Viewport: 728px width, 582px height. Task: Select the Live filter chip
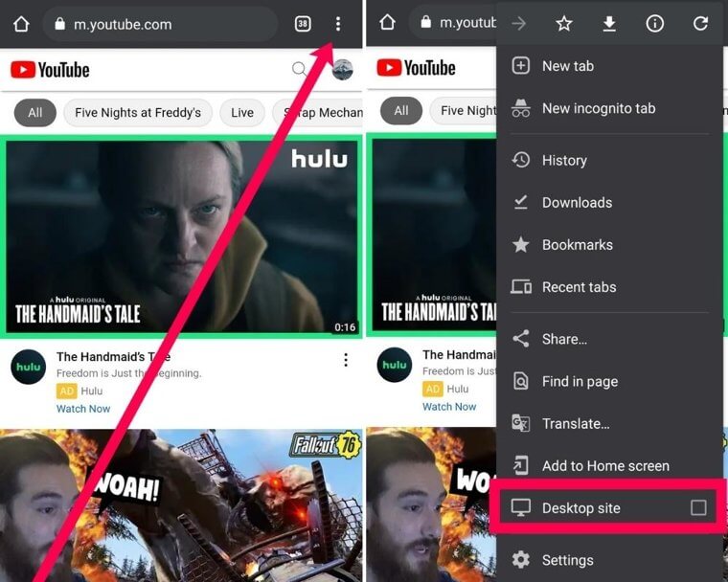tap(242, 113)
